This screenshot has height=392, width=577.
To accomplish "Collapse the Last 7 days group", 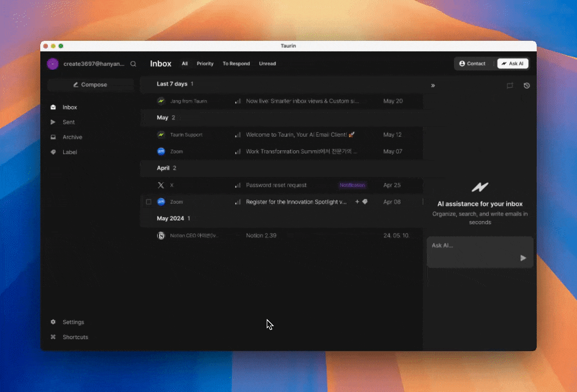I will tap(172, 84).
